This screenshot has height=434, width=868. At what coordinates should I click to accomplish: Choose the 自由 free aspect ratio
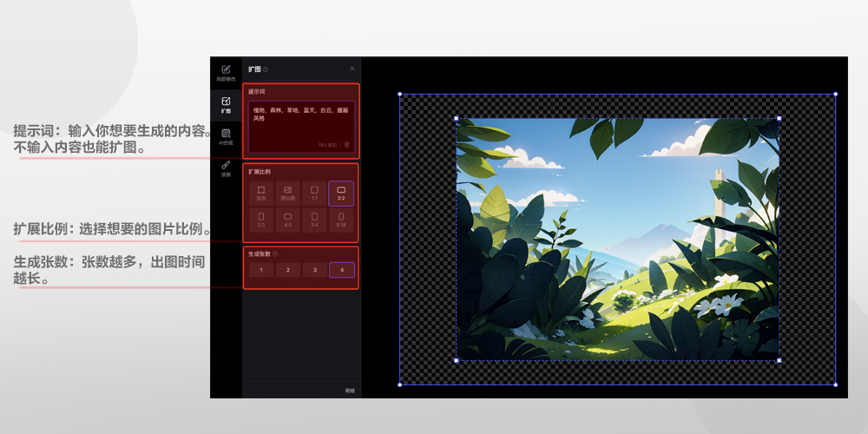coord(260,194)
